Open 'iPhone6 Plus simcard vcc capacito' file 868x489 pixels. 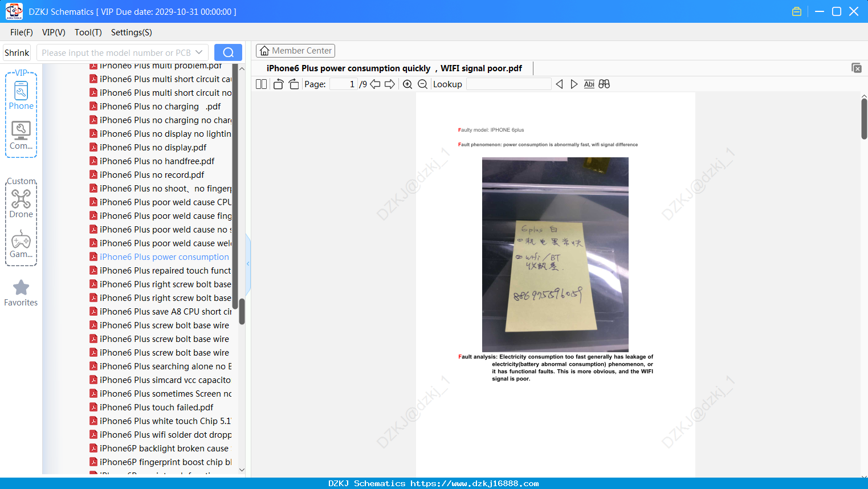pos(160,380)
